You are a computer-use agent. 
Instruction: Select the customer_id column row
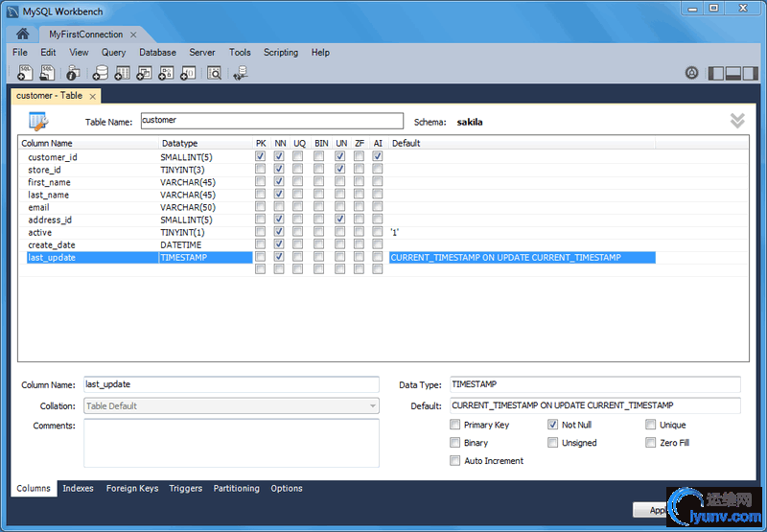(383, 157)
